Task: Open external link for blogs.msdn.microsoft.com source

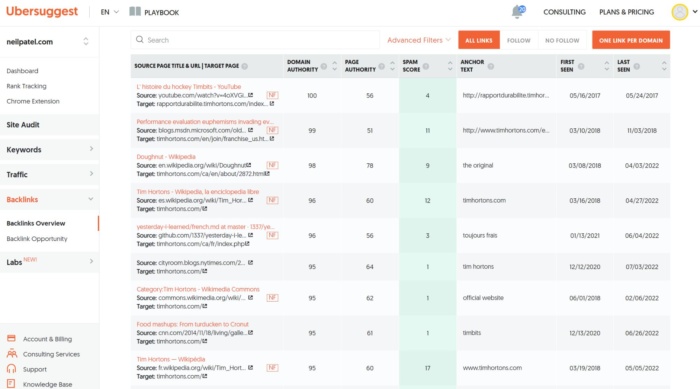Action: click(x=250, y=130)
